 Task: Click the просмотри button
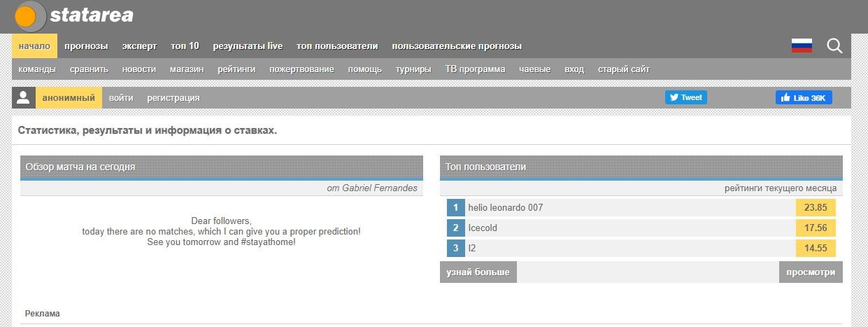pos(811,272)
